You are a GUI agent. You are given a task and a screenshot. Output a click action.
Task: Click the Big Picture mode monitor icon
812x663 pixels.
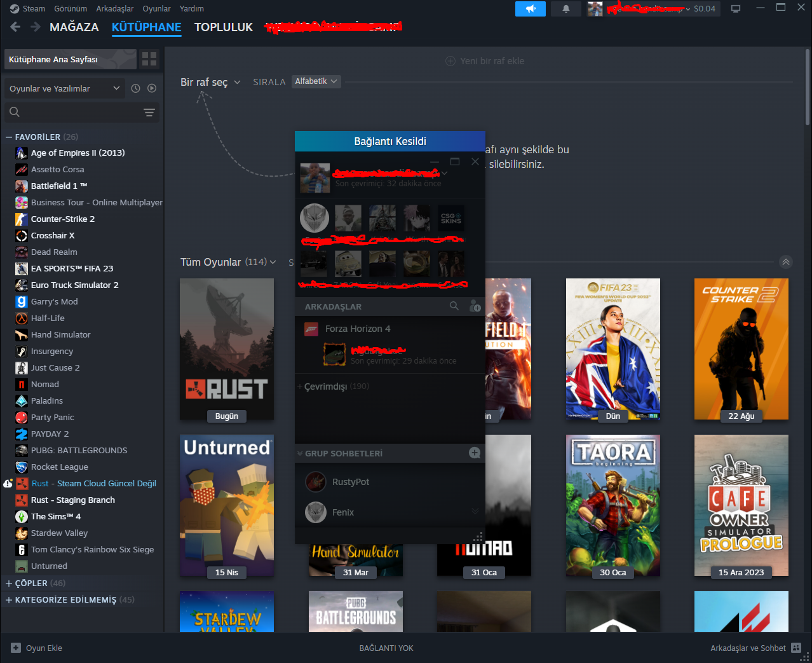click(x=736, y=9)
